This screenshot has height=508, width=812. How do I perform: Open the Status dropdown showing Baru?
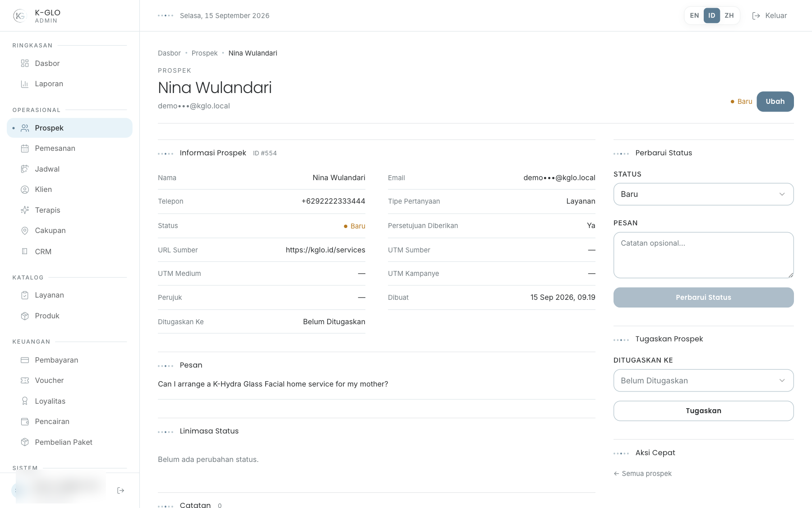[x=703, y=194]
